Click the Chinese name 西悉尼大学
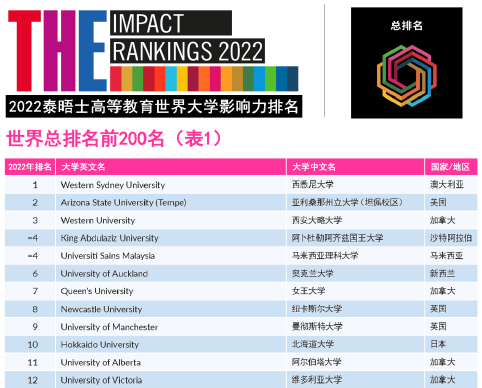This screenshot has width=482, height=388. [x=313, y=184]
